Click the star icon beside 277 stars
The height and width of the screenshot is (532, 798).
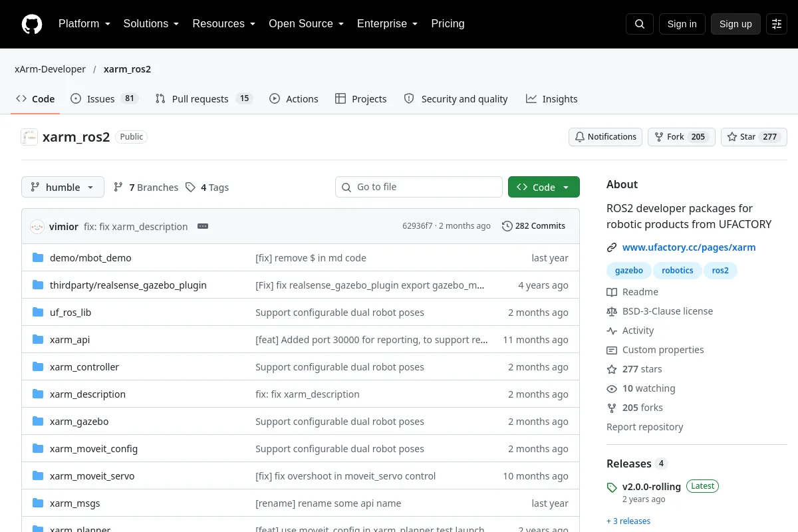pos(612,369)
